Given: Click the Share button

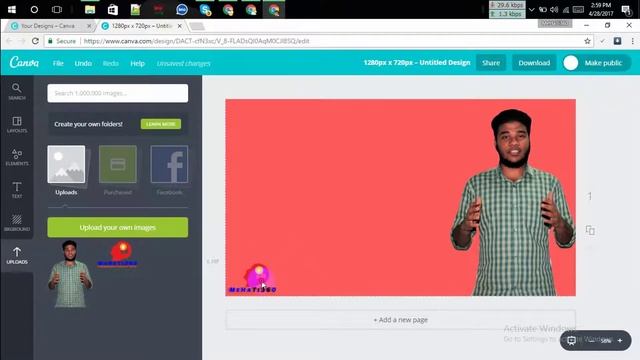Looking at the screenshot, I should [x=491, y=63].
